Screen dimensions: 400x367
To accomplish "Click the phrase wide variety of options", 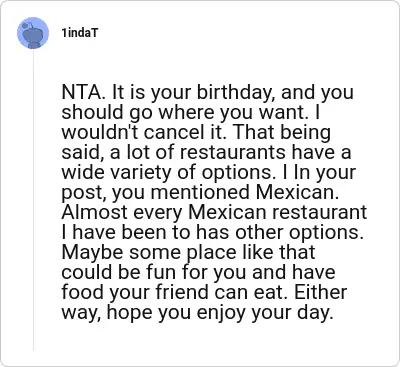I will click(x=183, y=173).
